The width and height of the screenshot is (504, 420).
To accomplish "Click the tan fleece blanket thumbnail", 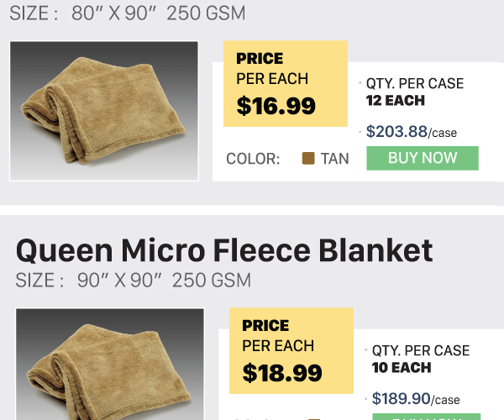I will 104,111.
